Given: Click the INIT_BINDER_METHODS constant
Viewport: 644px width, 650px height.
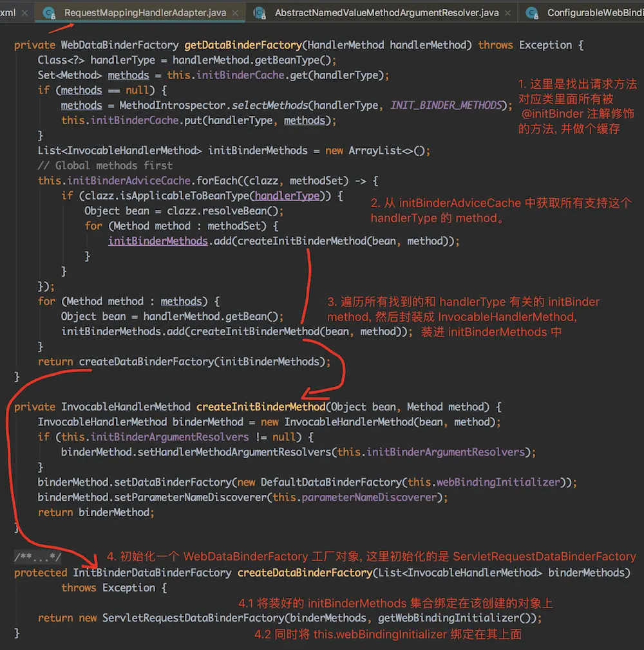Looking at the screenshot, I should tap(446, 106).
